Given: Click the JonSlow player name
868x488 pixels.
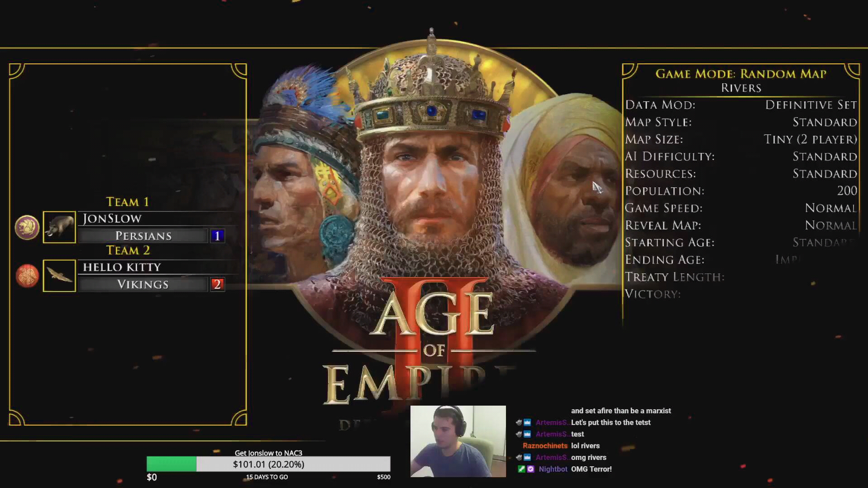Looking at the screenshot, I should point(112,219).
